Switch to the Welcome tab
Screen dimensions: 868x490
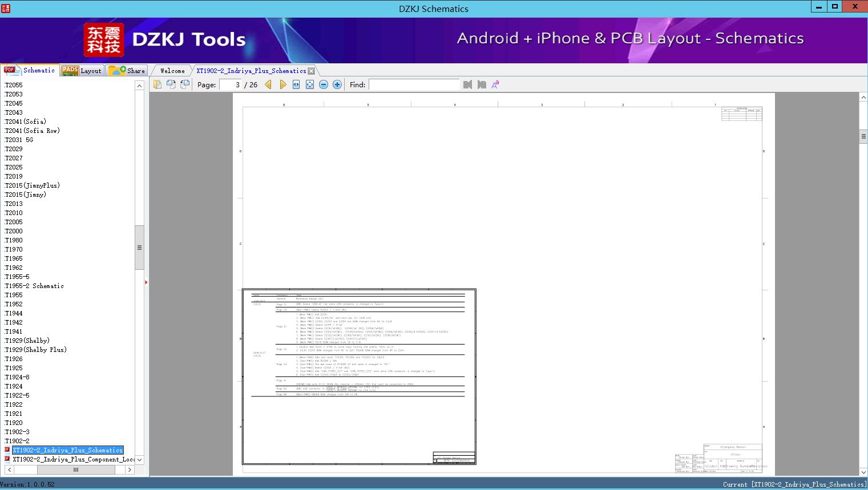click(172, 71)
